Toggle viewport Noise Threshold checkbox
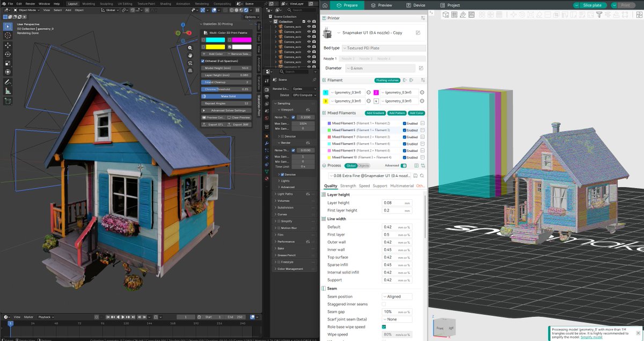The image size is (644, 341). pyautogui.click(x=293, y=117)
